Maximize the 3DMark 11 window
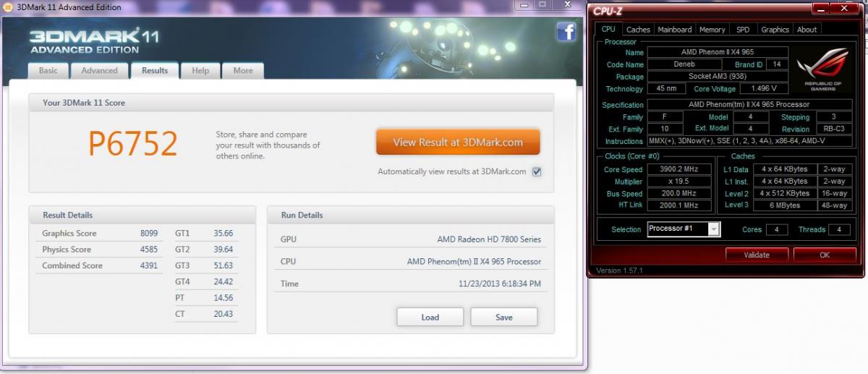The image size is (868, 374). pos(542,5)
